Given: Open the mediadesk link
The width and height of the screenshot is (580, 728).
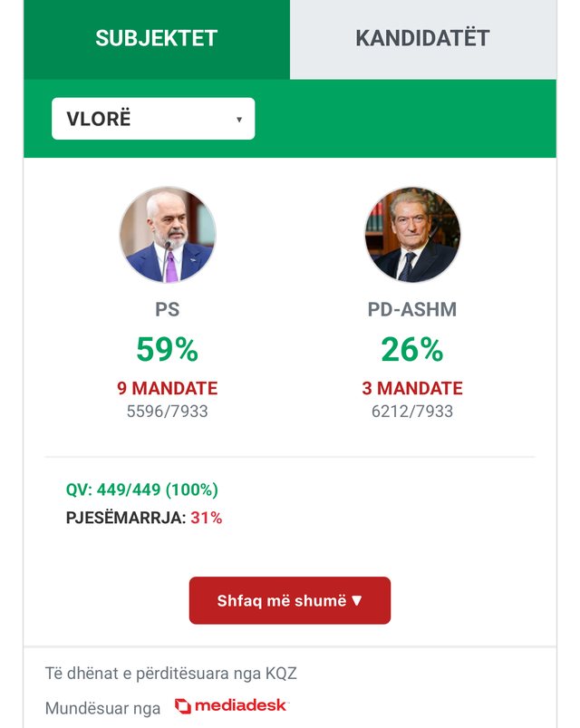Looking at the screenshot, I should pyautogui.click(x=231, y=706).
